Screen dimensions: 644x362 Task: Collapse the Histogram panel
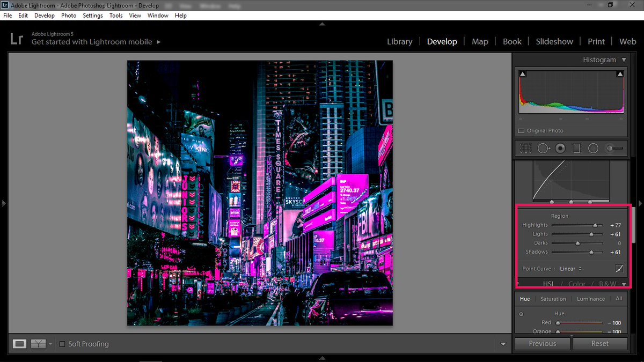(624, 60)
